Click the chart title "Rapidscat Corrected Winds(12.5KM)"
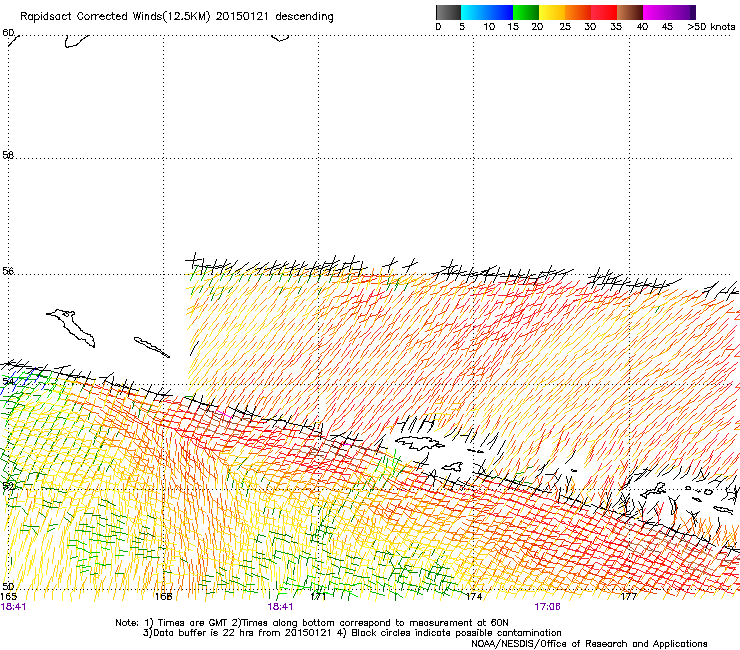Image resolution: width=740 pixels, height=650 pixels. [x=115, y=17]
